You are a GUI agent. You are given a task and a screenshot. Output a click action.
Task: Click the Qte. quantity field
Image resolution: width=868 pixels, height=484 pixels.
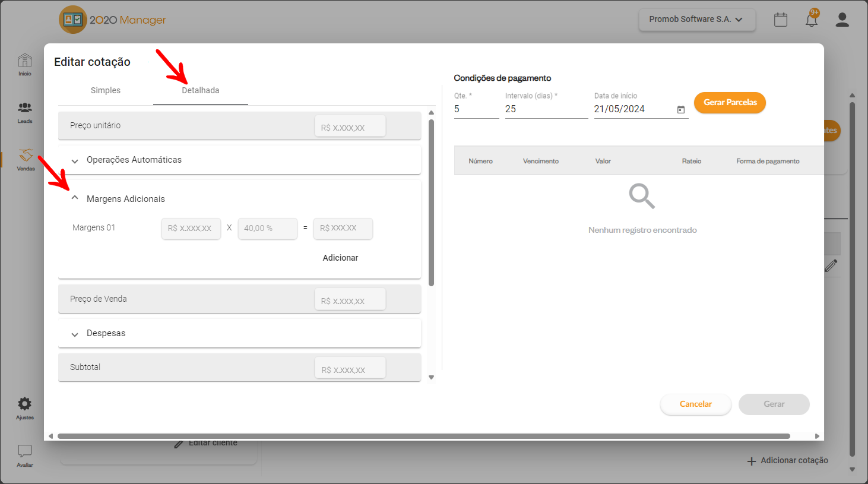pyautogui.click(x=477, y=109)
